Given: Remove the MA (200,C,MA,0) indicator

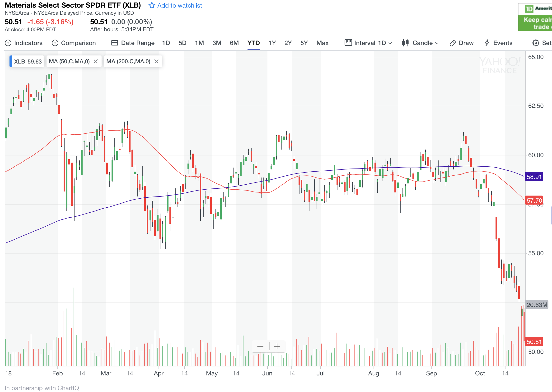Looking at the screenshot, I should pos(156,62).
